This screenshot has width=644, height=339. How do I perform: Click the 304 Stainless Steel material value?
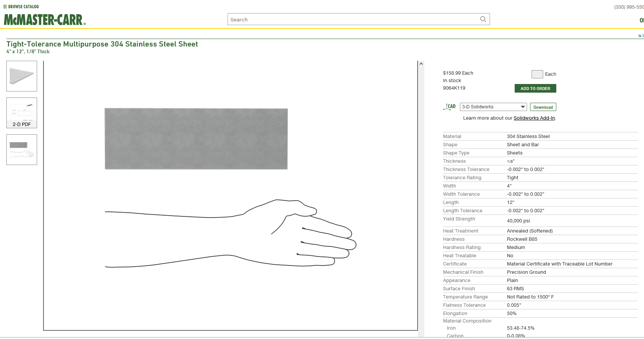(528, 136)
